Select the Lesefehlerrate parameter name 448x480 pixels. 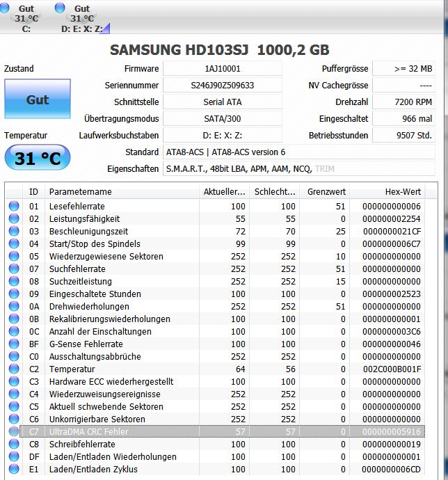coord(77,207)
